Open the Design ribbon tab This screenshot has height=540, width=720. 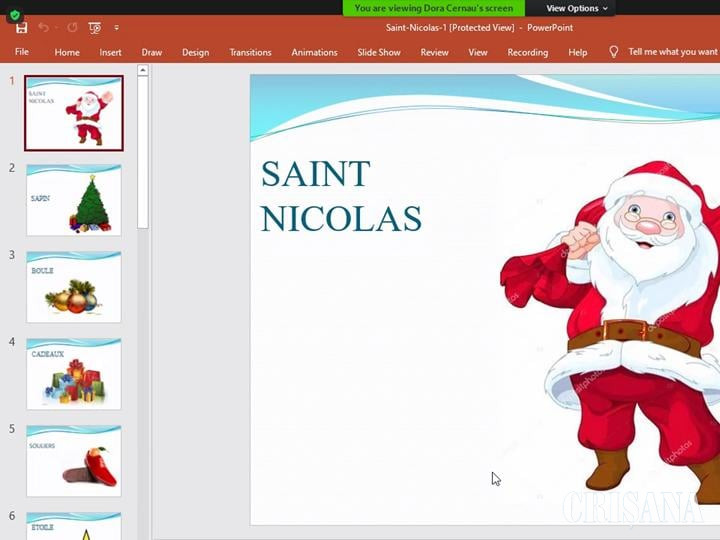click(195, 52)
